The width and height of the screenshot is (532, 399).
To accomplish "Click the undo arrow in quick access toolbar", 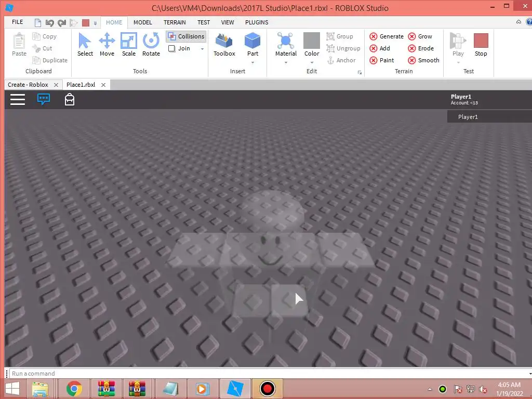I will (49, 23).
